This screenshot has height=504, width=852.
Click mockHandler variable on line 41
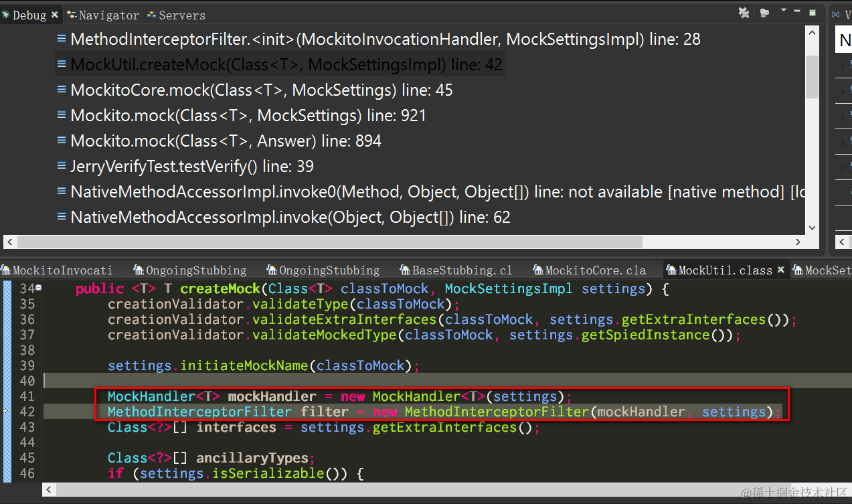[272, 397]
